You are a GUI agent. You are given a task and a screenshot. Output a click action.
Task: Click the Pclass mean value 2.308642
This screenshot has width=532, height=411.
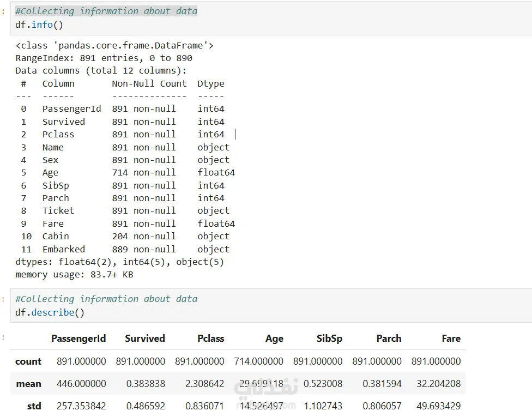click(204, 384)
